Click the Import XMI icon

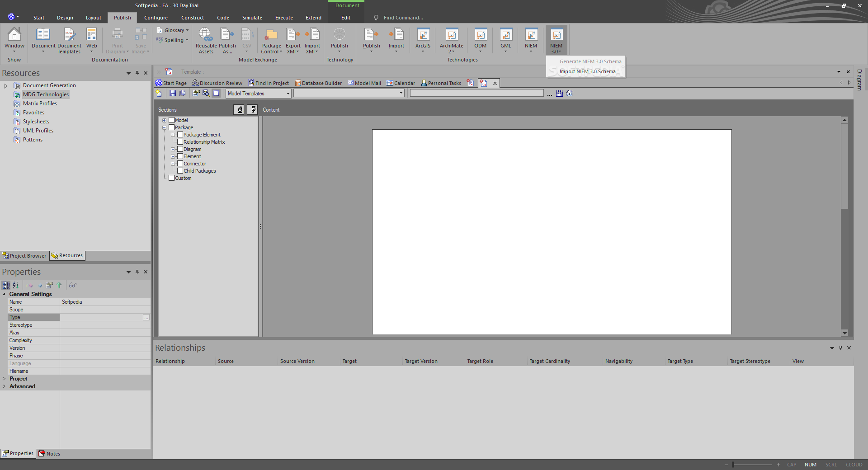click(312, 40)
